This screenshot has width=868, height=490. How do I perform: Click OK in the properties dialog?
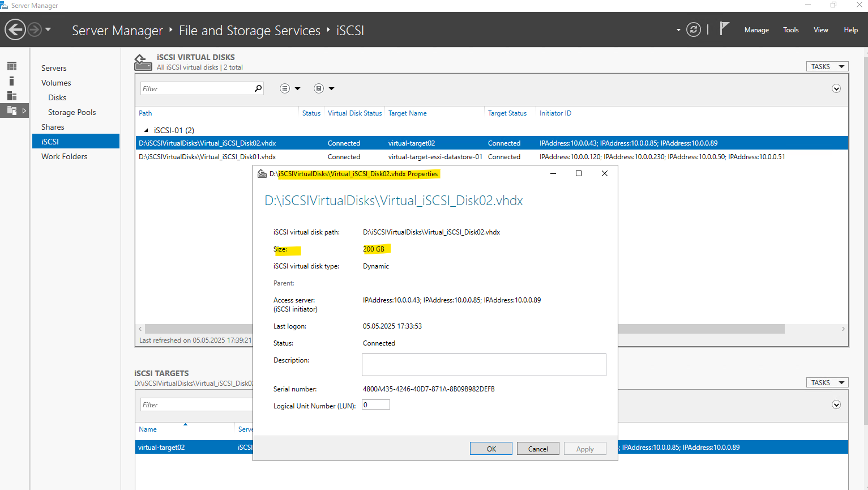(491, 449)
